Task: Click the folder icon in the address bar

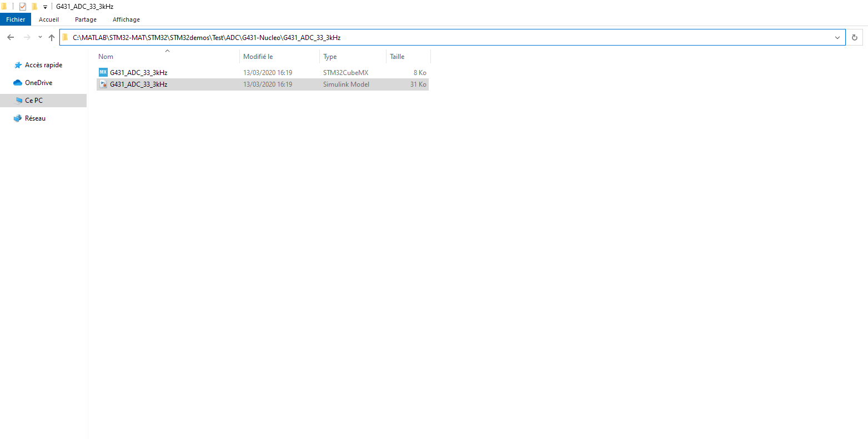Action: (66, 38)
